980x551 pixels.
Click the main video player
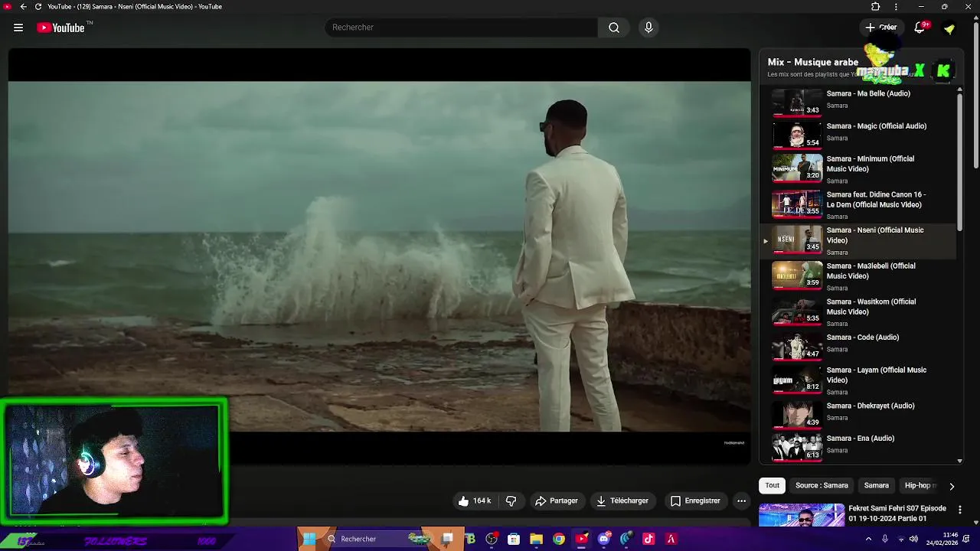(380, 256)
